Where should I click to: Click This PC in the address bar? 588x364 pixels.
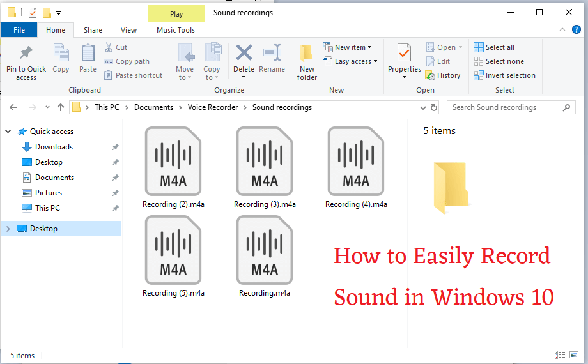tap(107, 107)
